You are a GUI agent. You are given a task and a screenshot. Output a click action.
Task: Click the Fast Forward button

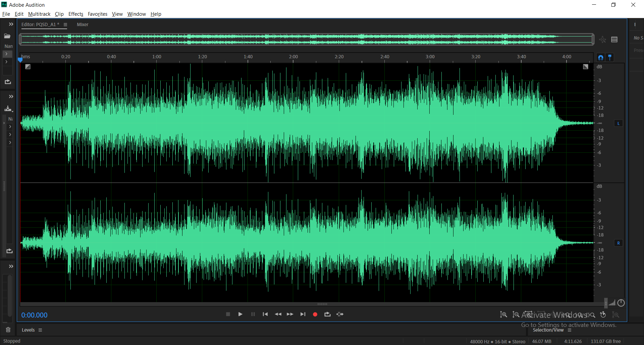[290, 314]
